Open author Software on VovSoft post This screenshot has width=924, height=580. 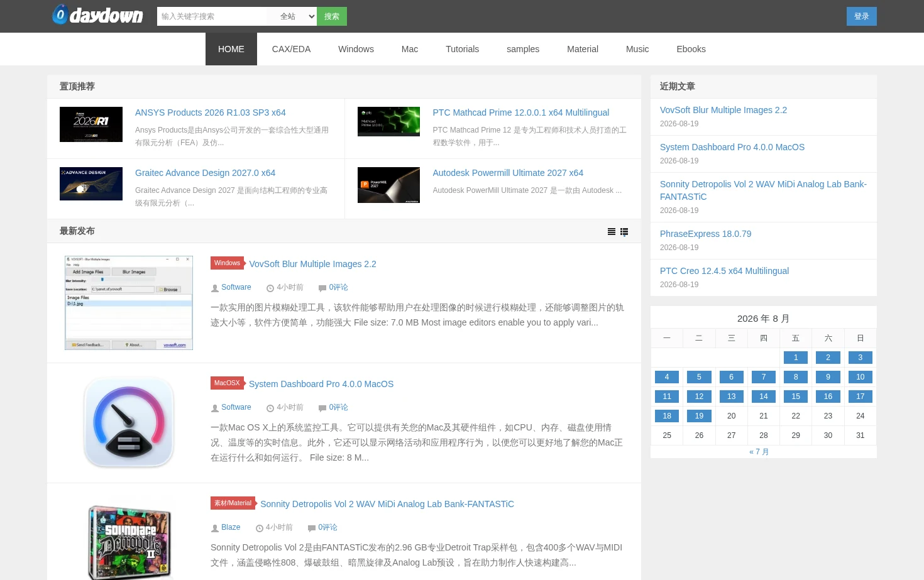point(236,287)
